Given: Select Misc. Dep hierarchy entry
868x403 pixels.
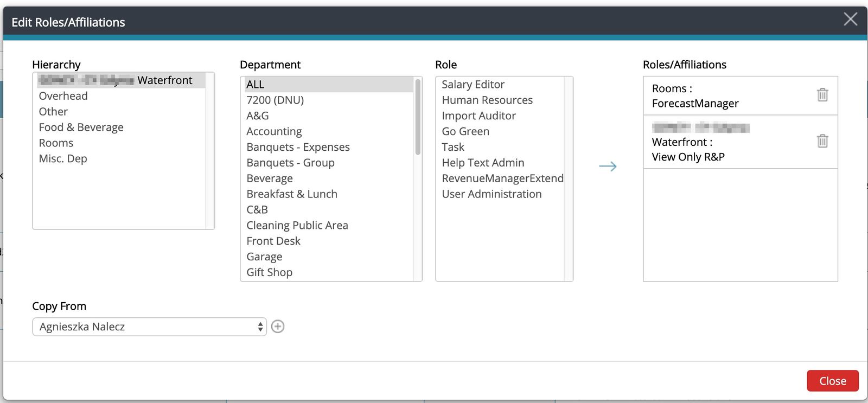Looking at the screenshot, I should click(x=63, y=159).
